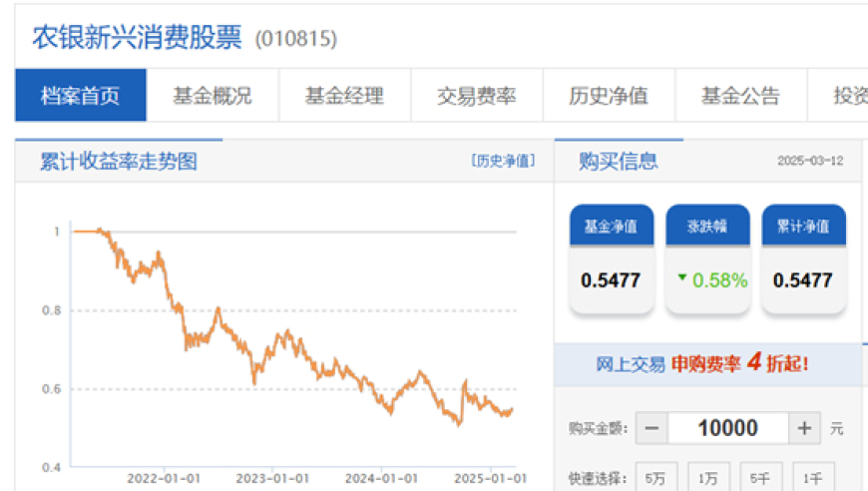868x491 pixels.
Task: Open the 基金经理 tab
Action: (344, 95)
